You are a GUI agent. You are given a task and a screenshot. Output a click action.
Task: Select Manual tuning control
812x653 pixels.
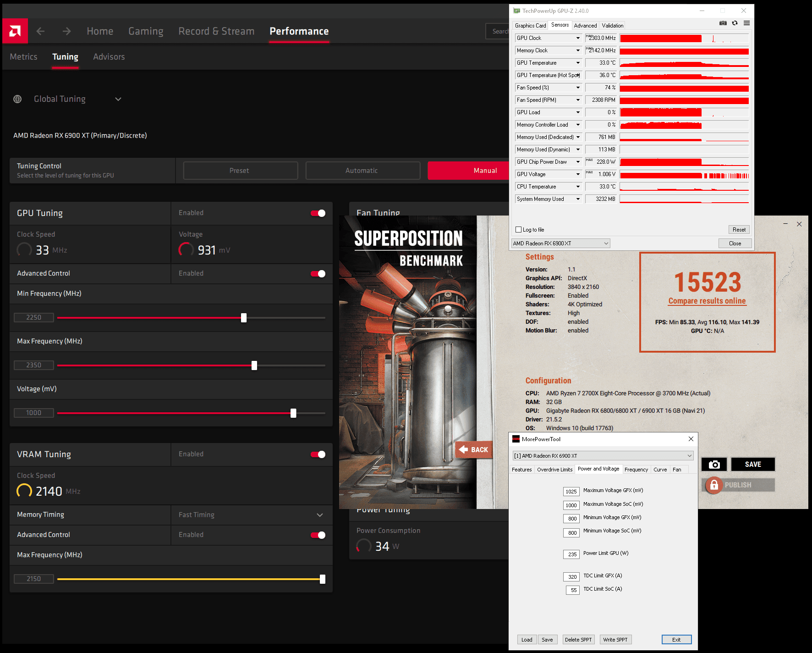[468, 171]
